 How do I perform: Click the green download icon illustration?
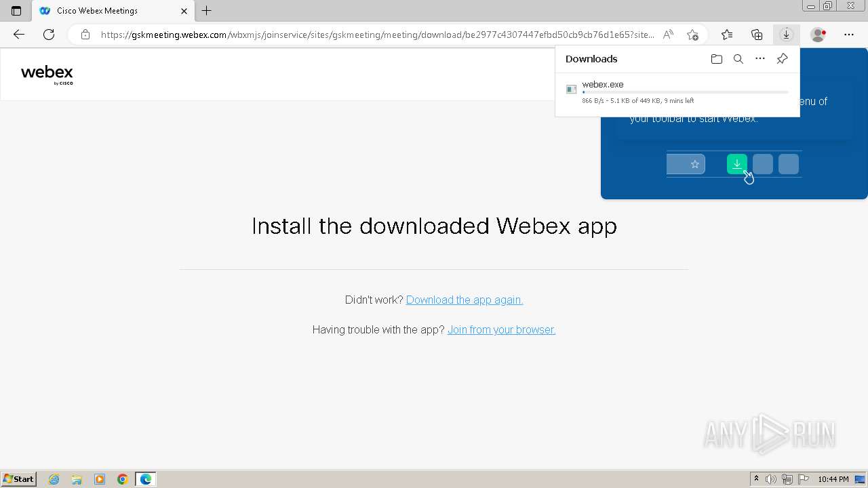pyautogui.click(x=737, y=164)
